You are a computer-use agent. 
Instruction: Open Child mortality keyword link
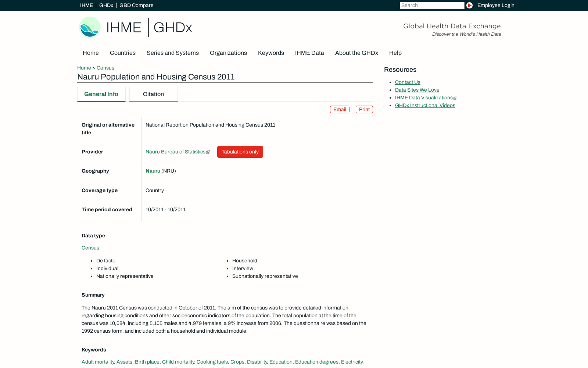tap(178, 362)
